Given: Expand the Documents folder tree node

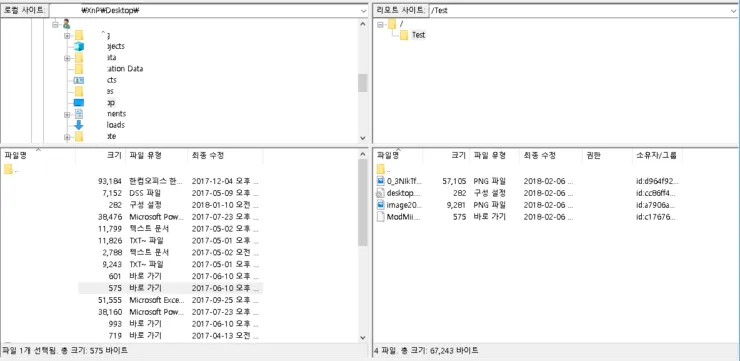Looking at the screenshot, I should [67, 114].
